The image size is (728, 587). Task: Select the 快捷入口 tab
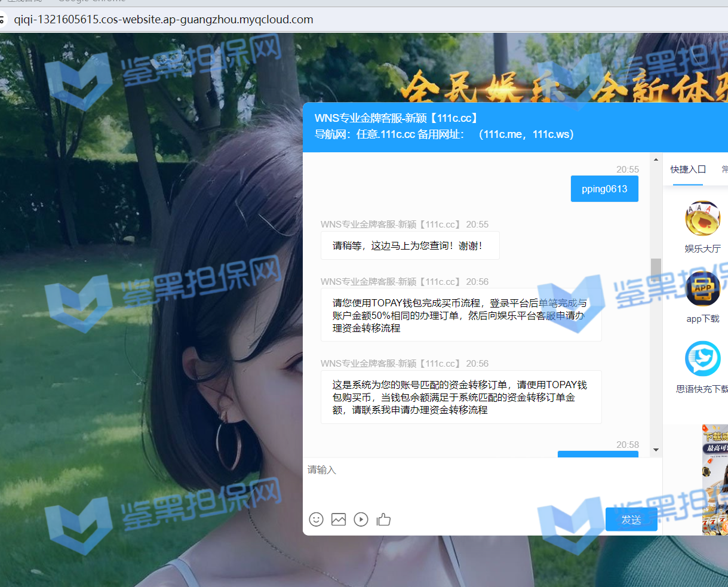688,170
